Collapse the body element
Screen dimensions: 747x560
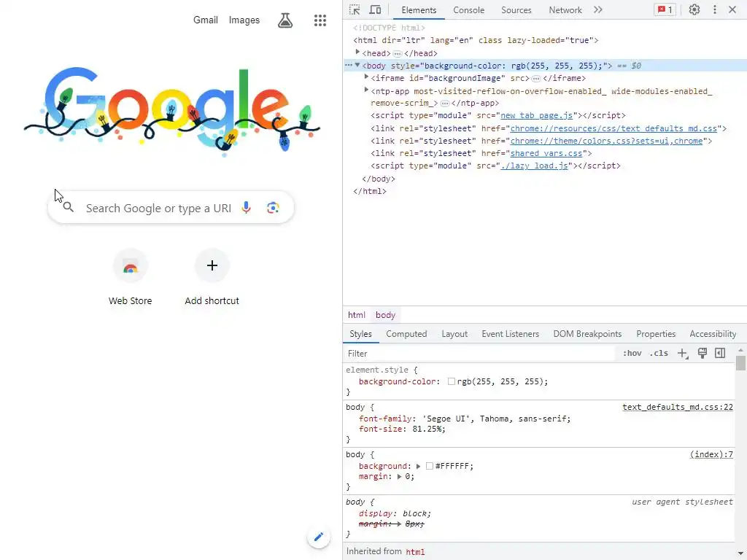357,65
